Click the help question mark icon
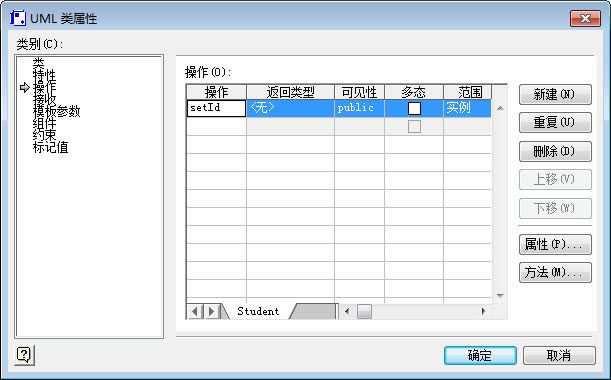Viewport: 611px width, 380px height. click(x=24, y=355)
